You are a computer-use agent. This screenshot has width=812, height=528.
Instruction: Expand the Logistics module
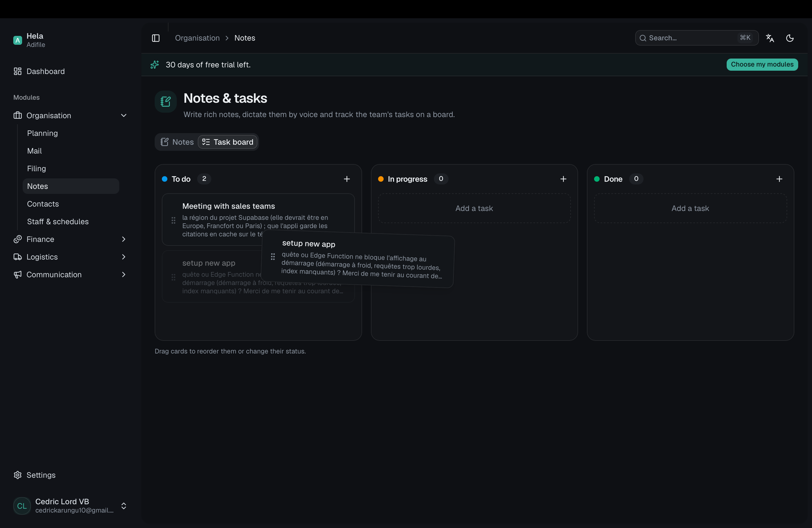click(70, 257)
